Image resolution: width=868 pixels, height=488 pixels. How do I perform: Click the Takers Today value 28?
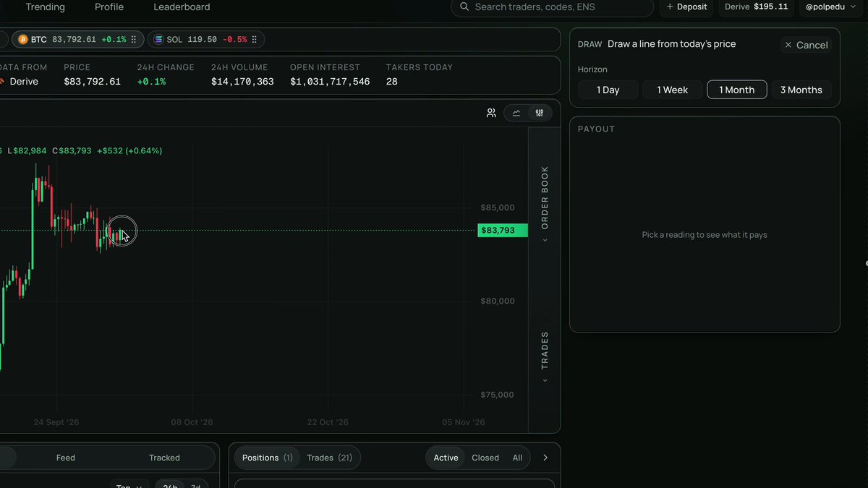392,82
